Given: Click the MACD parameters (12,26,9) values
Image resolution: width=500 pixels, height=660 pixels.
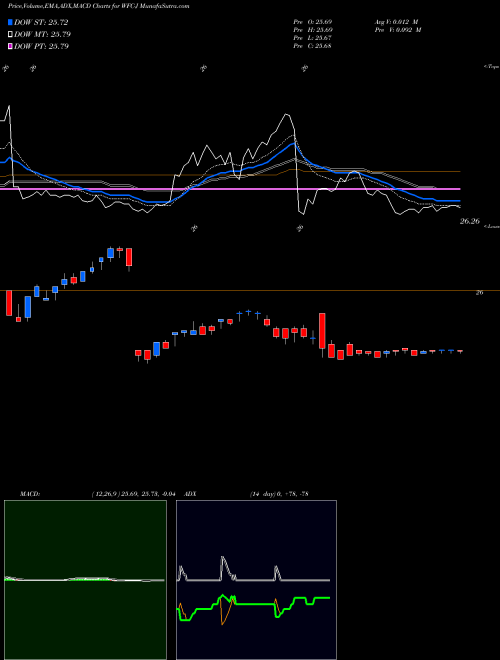Looking at the screenshot, I should 136,494.
